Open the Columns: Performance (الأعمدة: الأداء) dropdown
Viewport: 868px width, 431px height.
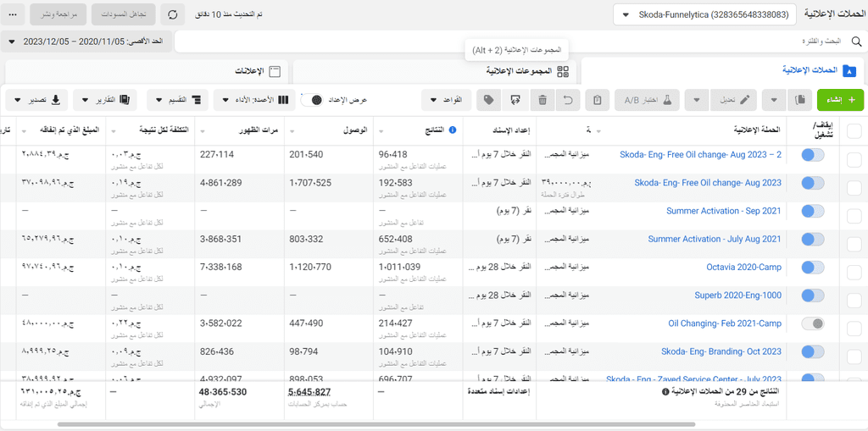[x=256, y=100]
